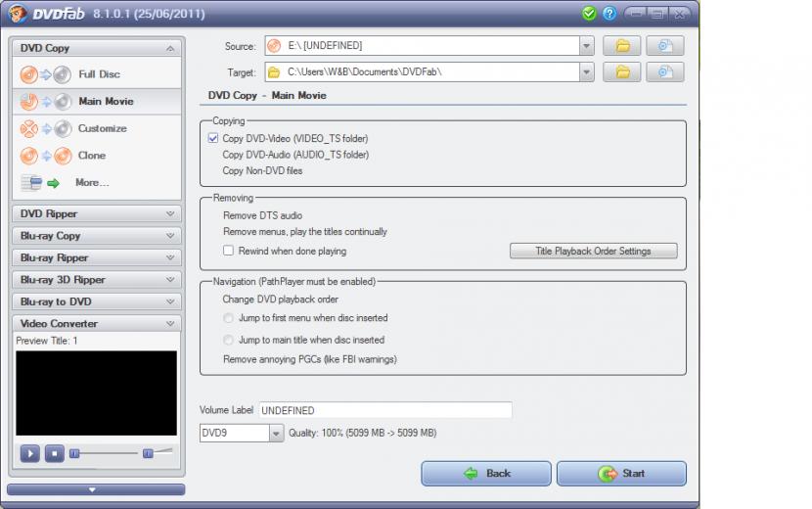Click the More green arrow icon
Screen dimensions: 812x509
click(54, 183)
